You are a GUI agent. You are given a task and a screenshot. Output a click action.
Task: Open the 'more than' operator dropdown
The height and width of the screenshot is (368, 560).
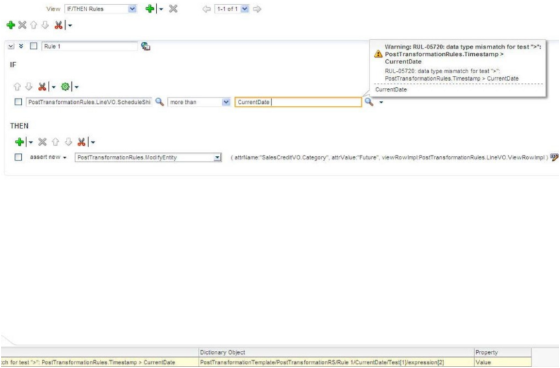(x=199, y=102)
